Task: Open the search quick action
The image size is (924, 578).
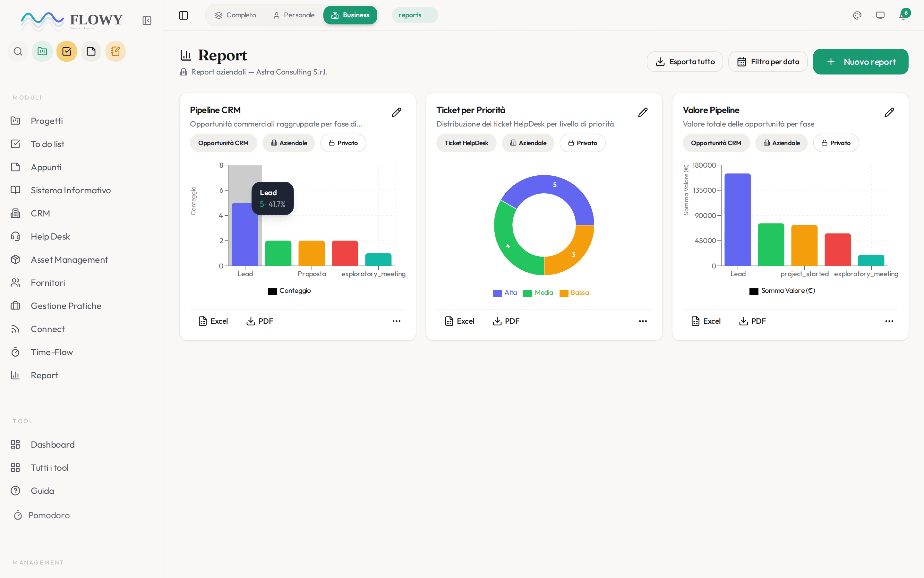Action: [x=18, y=51]
